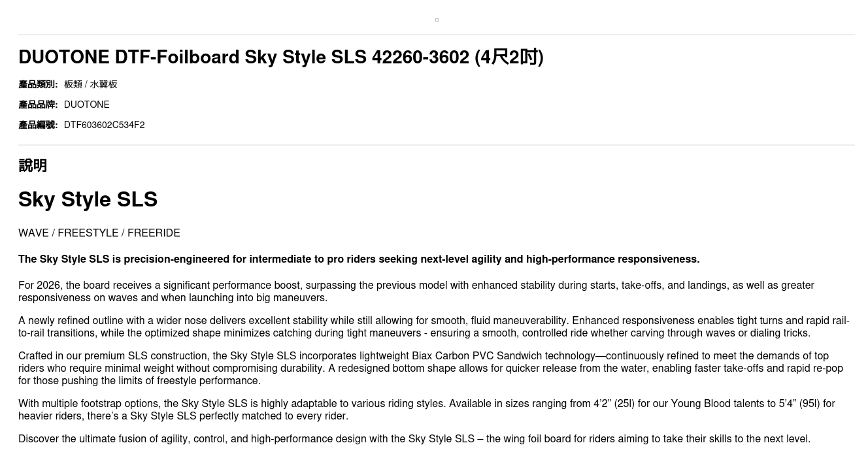
Task: Click the large Sky Style SLS heading
Action: pyautogui.click(x=88, y=199)
